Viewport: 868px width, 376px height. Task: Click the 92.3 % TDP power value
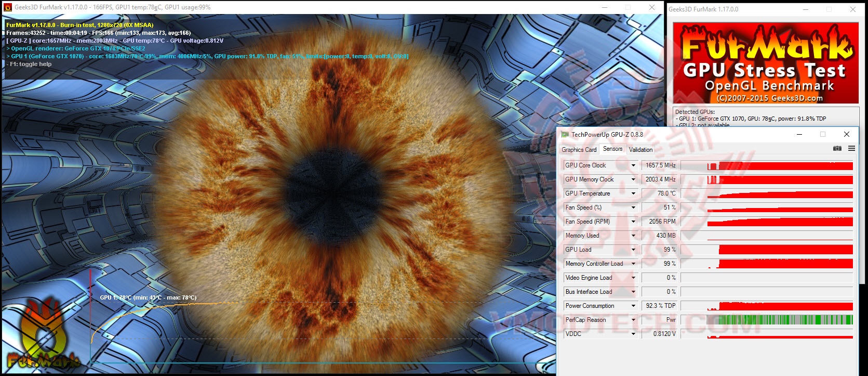(660, 306)
